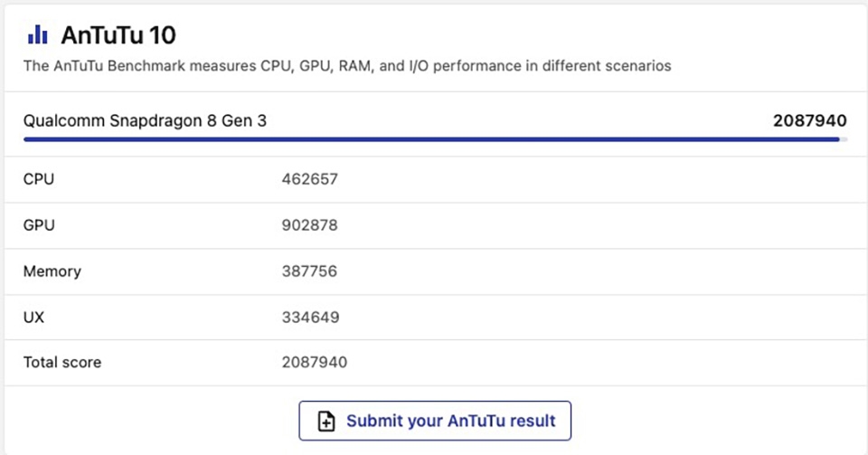The image size is (868, 455).
Task: Click the Qualcomm Snapdragon 8 Gen 3 label
Action: coord(145,120)
